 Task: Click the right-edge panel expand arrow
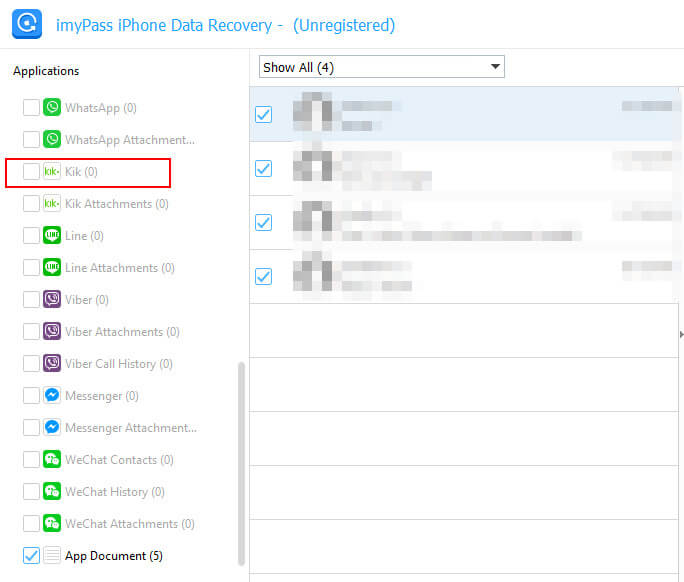[x=681, y=334]
